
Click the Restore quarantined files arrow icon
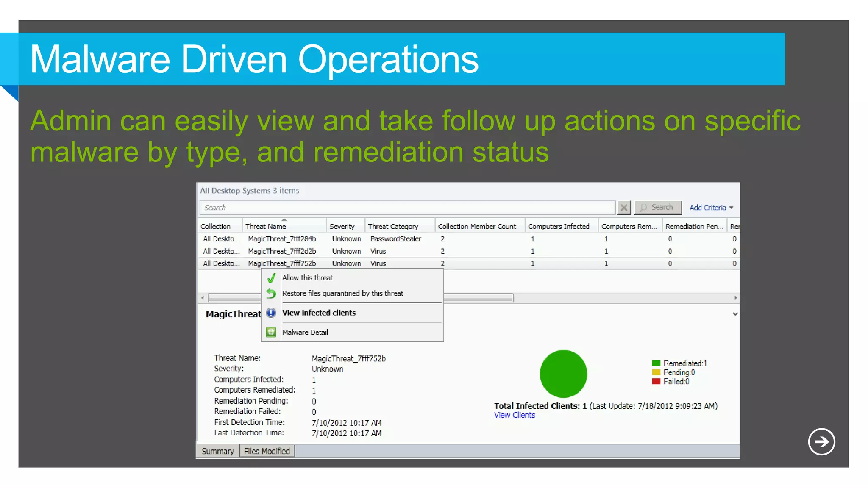[x=271, y=293]
